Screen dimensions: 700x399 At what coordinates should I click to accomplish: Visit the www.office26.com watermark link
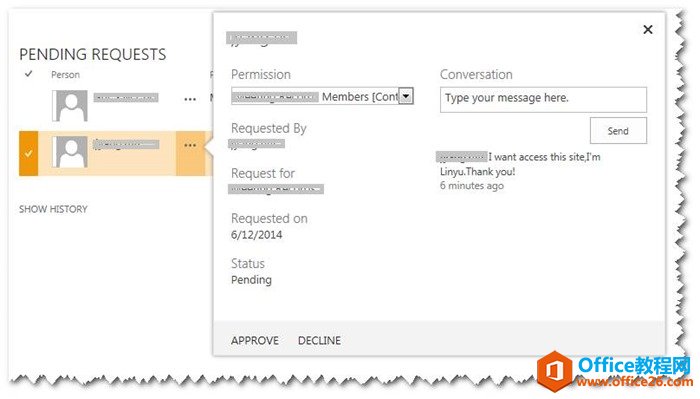(634, 382)
